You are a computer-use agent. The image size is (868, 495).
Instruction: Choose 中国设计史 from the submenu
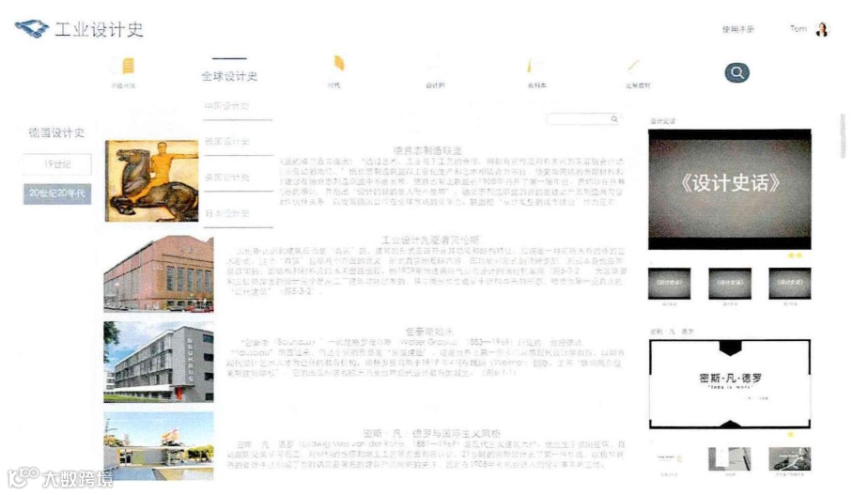[x=227, y=106]
